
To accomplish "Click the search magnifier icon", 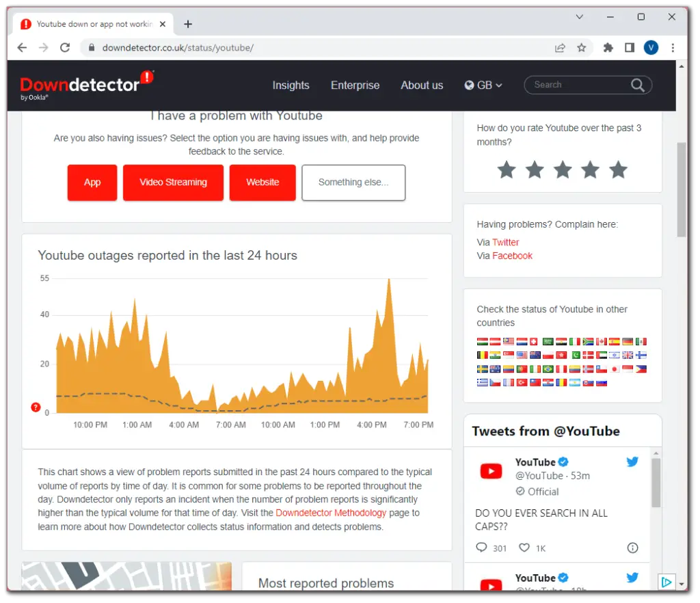I will 637,85.
